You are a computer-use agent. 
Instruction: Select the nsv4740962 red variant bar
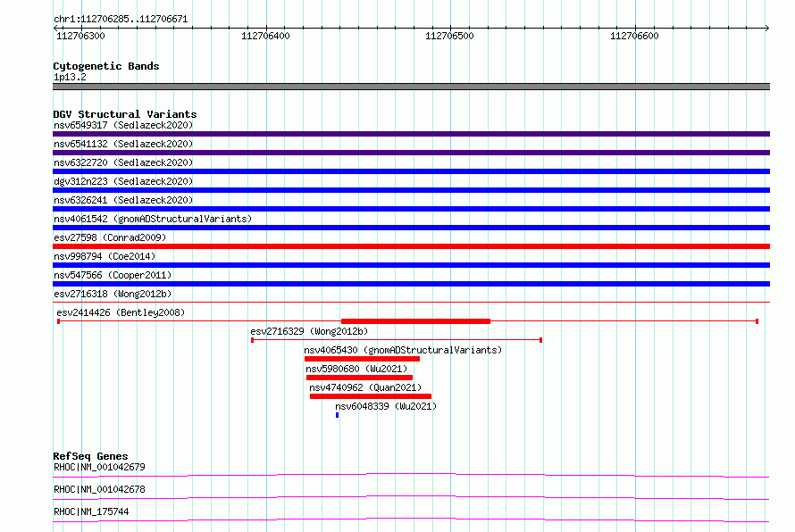pyautogui.click(x=371, y=396)
